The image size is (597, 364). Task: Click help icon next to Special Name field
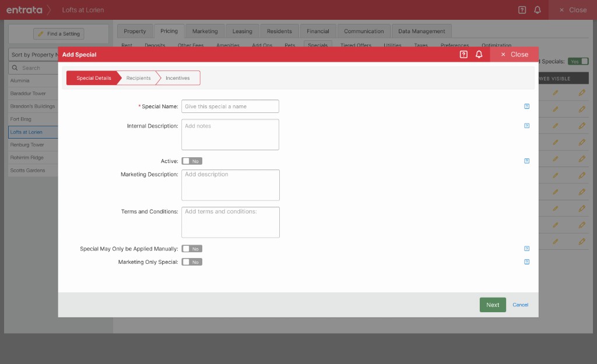pos(526,107)
